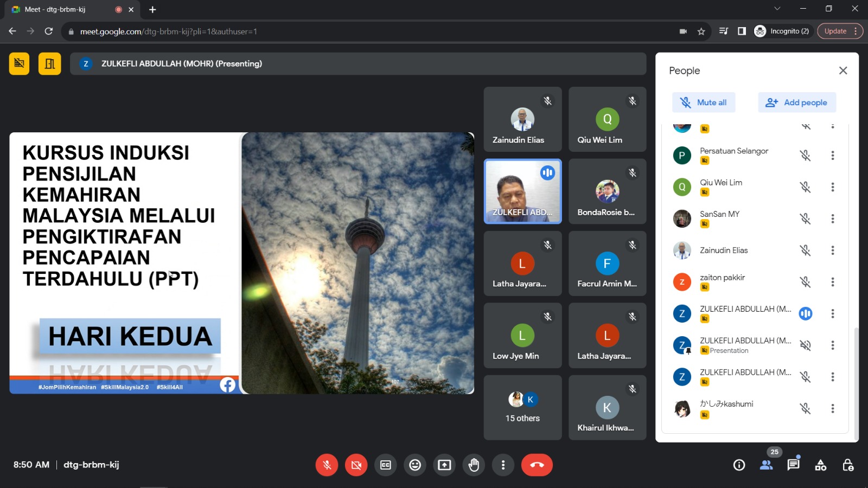Open the activities icon

tap(820, 465)
